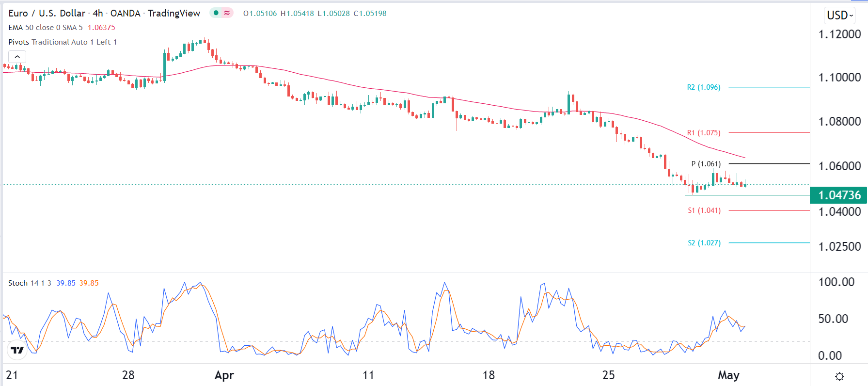This screenshot has height=386, width=868.
Task: Click the green market status dot
Action: [216, 13]
